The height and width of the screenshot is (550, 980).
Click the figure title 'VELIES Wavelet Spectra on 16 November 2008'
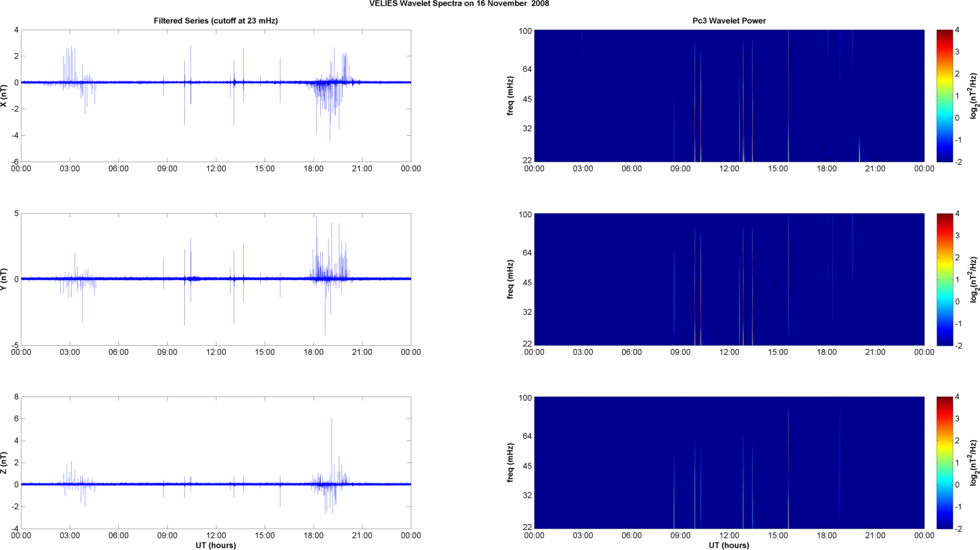point(459,4)
